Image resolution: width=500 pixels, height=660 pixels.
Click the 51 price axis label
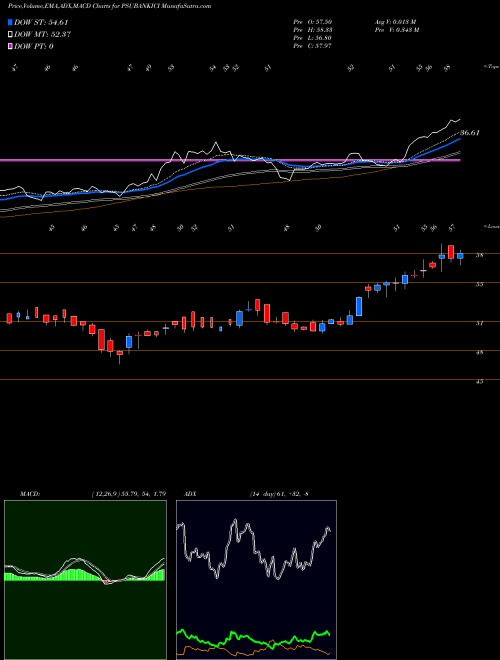479,323
